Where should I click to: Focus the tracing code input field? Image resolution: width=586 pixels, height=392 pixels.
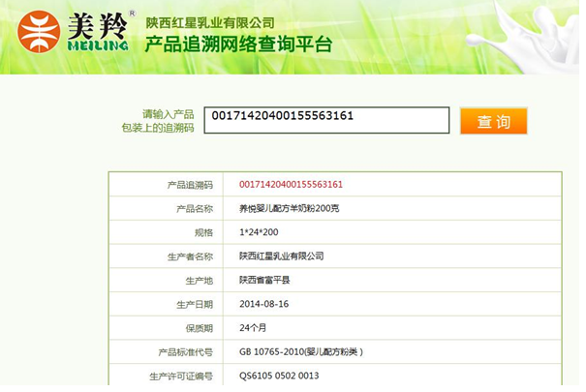(x=325, y=120)
